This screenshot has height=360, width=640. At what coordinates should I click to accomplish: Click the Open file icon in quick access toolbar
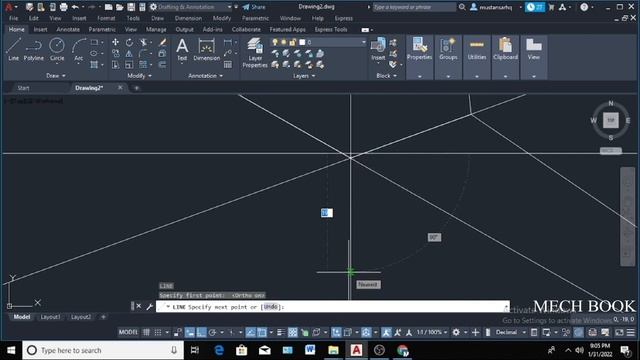tap(120, 7)
